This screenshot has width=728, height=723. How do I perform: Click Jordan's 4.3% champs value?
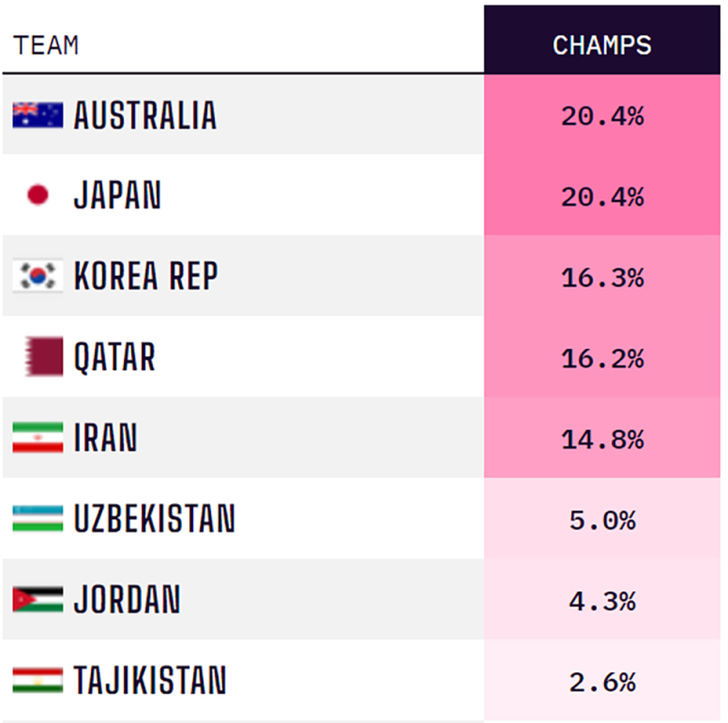click(602, 601)
